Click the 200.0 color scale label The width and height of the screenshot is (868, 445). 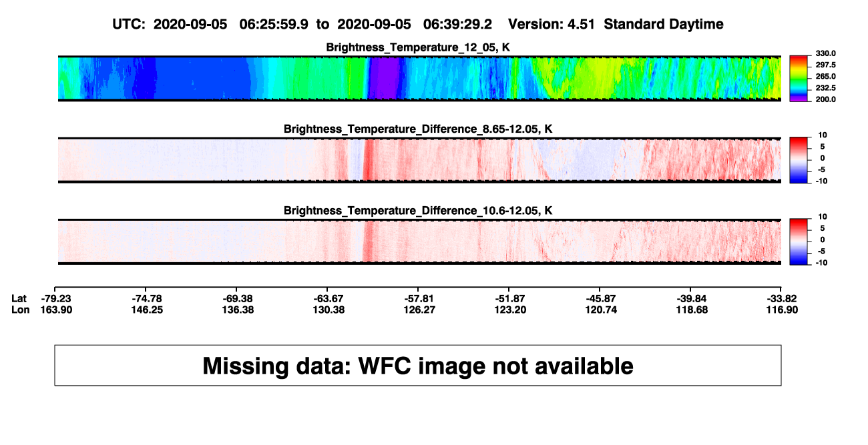(825, 99)
